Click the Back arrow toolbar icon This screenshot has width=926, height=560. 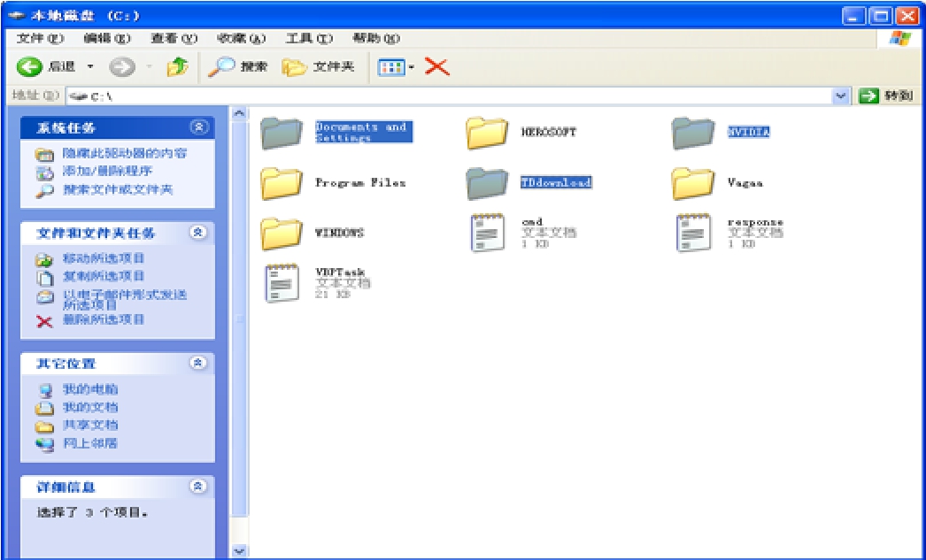tap(30, 67)
